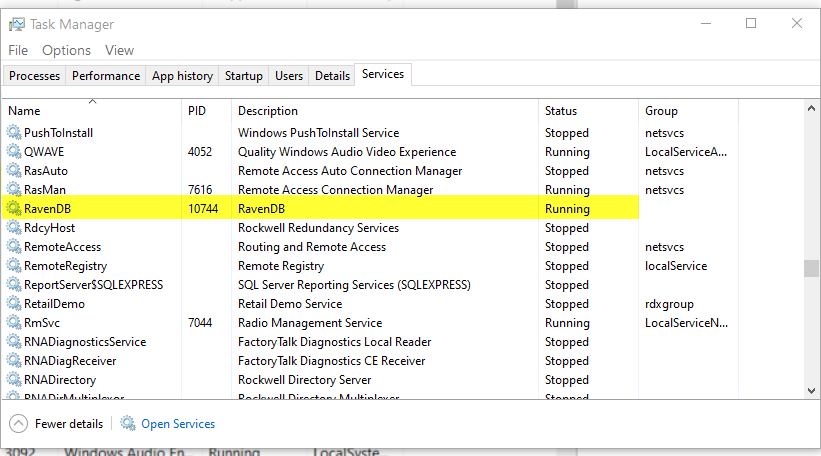Click PID 7044 of RmSvc
The height and width of the screenshot is (456, 821).
click(x=200, y=323)
